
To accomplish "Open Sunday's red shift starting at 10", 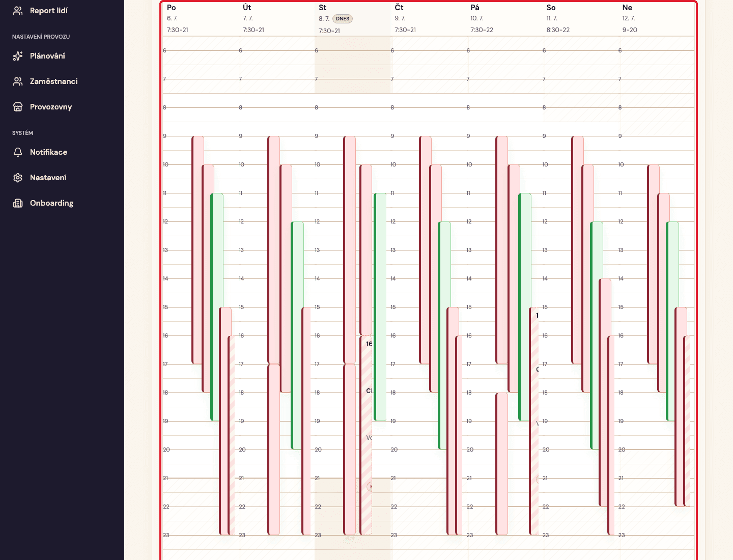I will click(653, 264).
